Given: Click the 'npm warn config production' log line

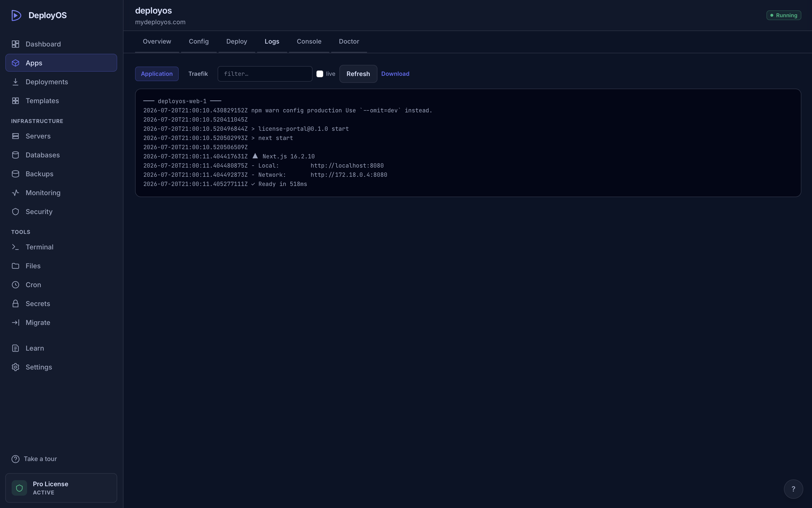Looking at the screenshot, I should point(288,111).
